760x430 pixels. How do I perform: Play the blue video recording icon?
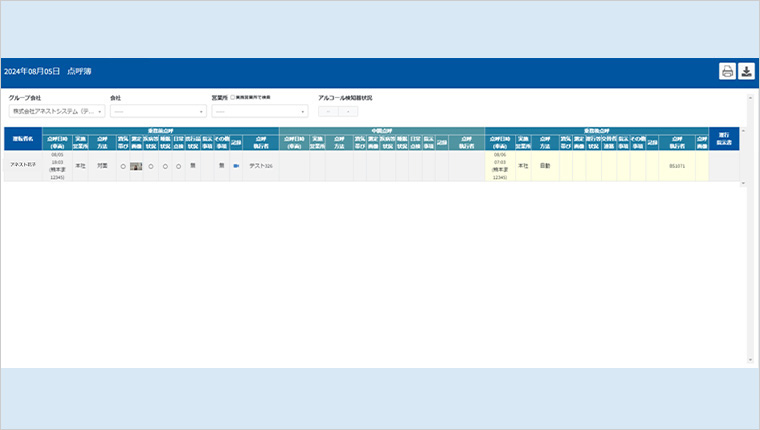click(236, 166)
